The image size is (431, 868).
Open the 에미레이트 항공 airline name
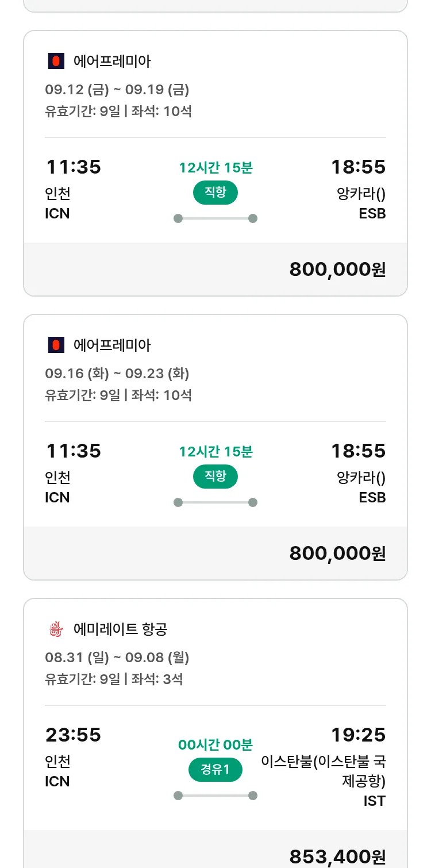(x=121, y=629)
